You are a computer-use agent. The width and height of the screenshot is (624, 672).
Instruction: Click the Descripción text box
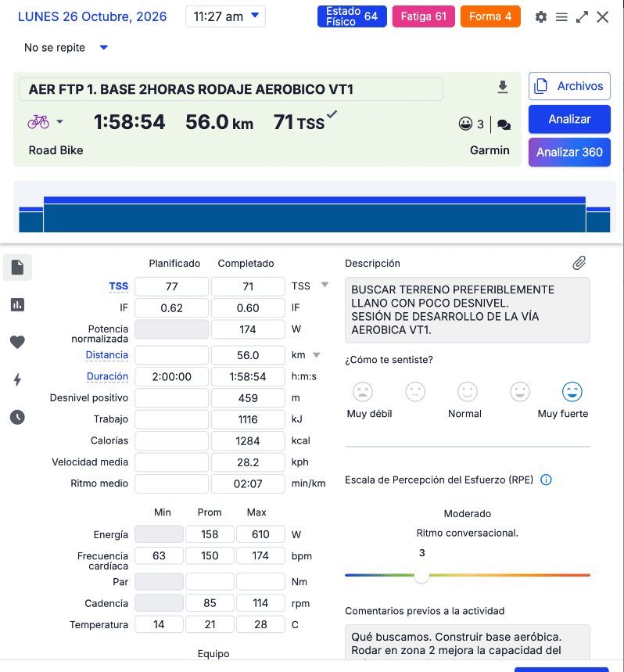pos(468,310)
